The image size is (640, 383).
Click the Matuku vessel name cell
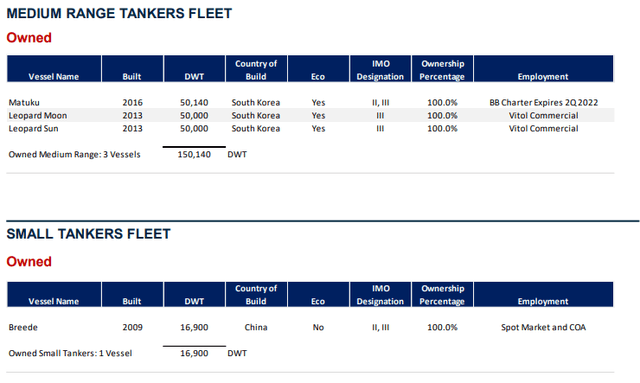click(x=24, y=102)
